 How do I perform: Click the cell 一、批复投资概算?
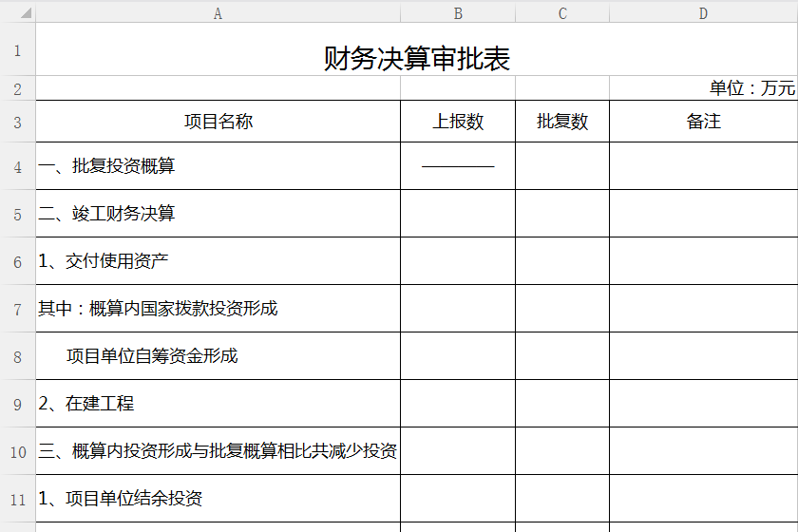coord(106,166)
